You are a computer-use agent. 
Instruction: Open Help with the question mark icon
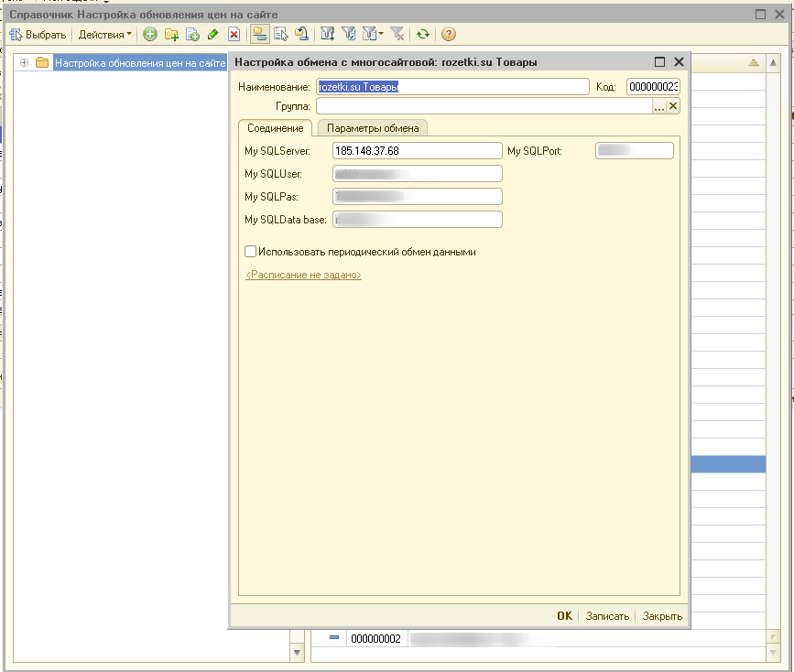[449, 35]
